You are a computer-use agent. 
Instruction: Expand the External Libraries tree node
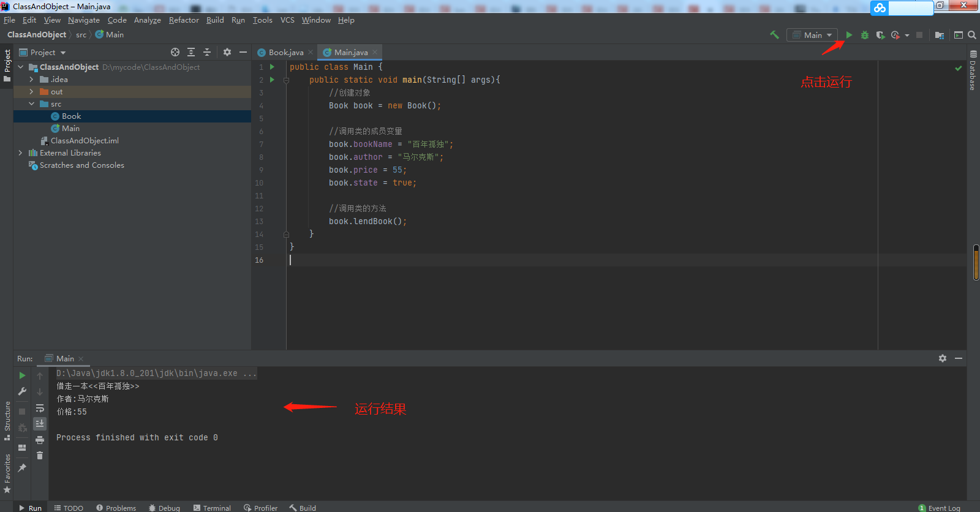[20, 153]
